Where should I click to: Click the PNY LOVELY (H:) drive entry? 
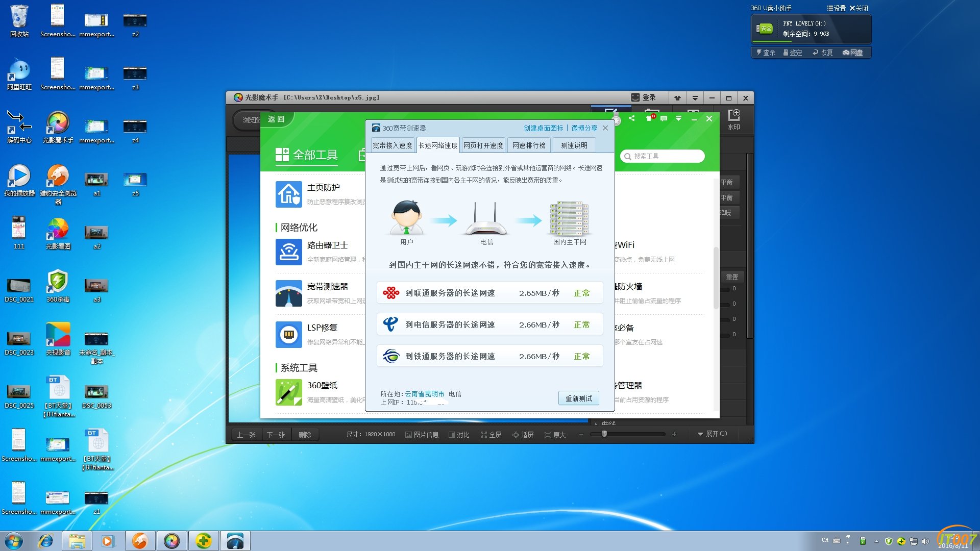811,29
